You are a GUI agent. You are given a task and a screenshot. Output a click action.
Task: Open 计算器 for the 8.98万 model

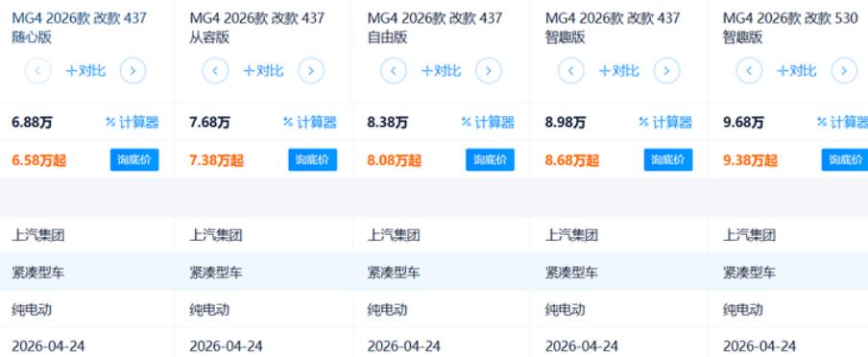(666, 122)
